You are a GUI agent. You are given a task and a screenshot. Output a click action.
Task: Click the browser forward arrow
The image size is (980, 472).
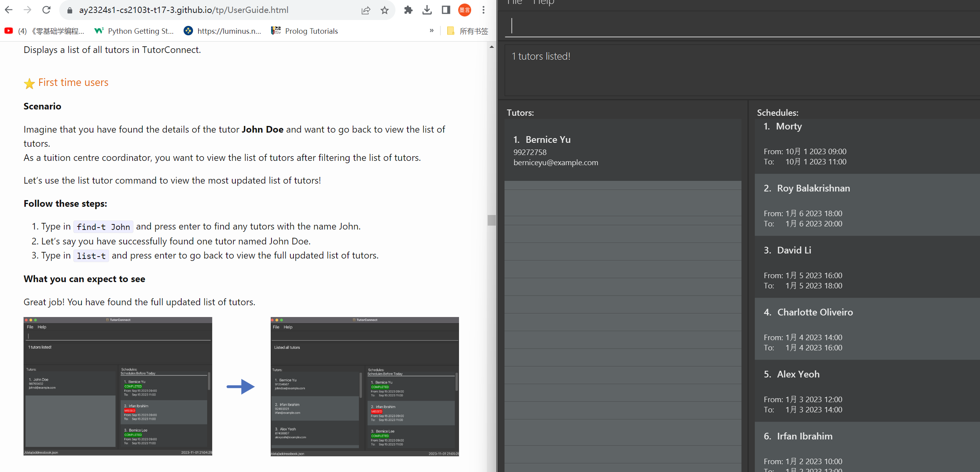(27, 10)
